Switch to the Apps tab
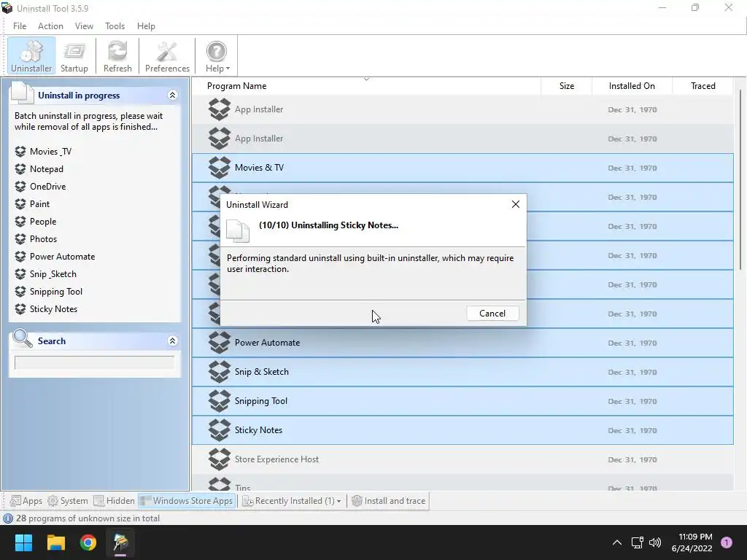Viewport: 747px width, 560px height. point(26,501)
